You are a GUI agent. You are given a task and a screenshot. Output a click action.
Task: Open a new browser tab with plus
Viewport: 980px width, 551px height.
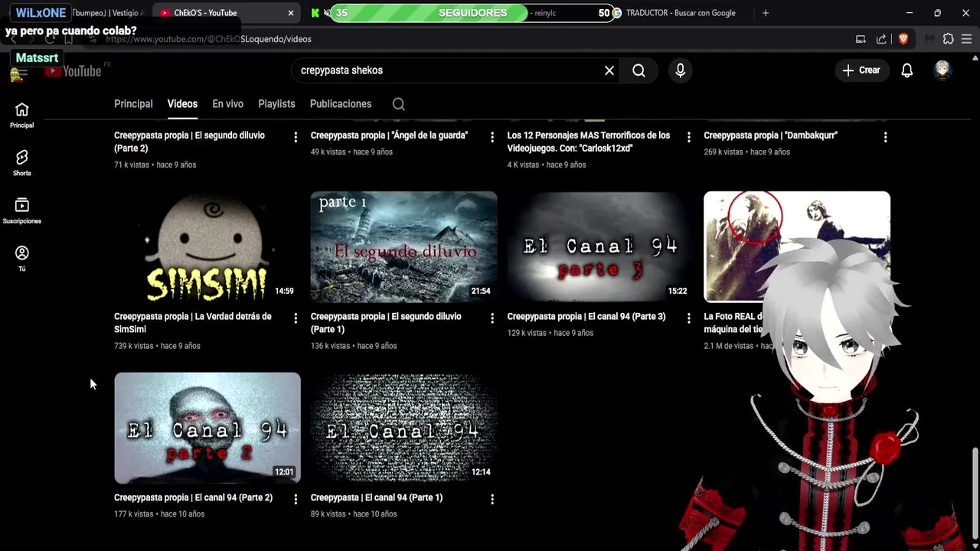(x=765, y=13)
